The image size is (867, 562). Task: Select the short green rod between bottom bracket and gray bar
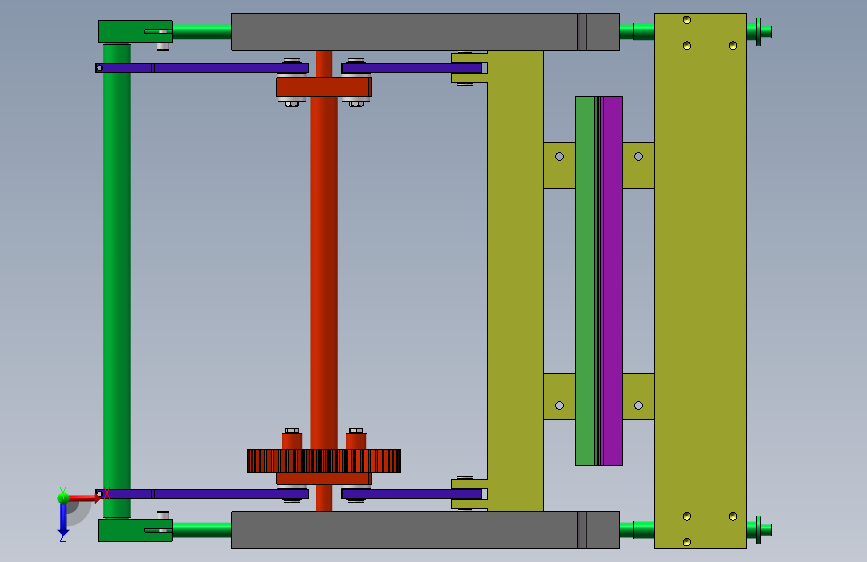click(202, 530)
